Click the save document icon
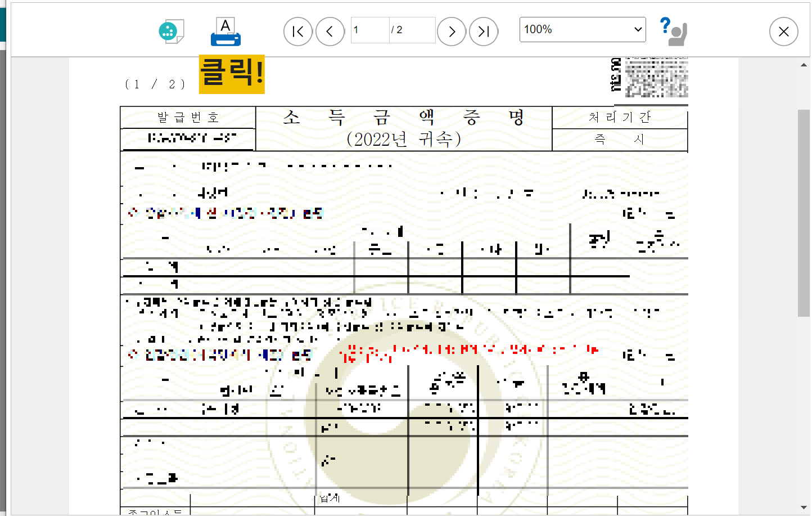This screenshot has height=516, width=812. [172, 32]
